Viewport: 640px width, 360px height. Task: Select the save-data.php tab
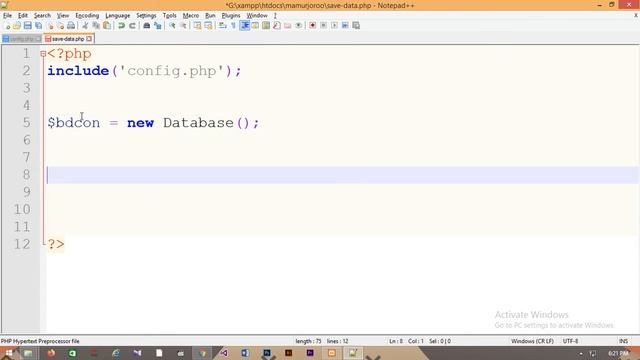[x=68, y=39]
